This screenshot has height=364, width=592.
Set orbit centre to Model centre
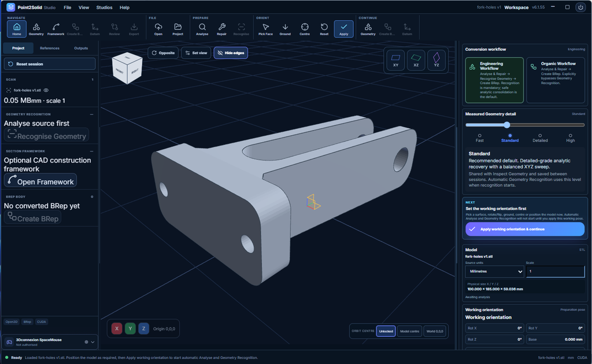pyautogui.click(x=410, y=331)
